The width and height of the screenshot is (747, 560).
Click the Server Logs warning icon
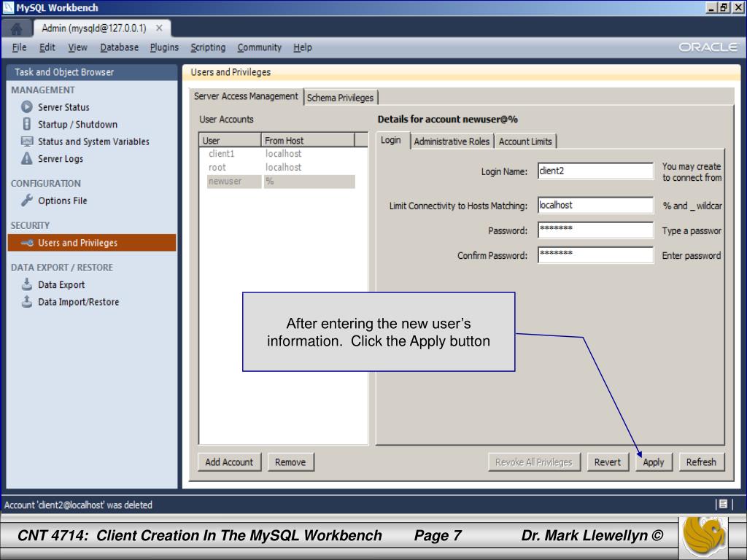(27, 159)
